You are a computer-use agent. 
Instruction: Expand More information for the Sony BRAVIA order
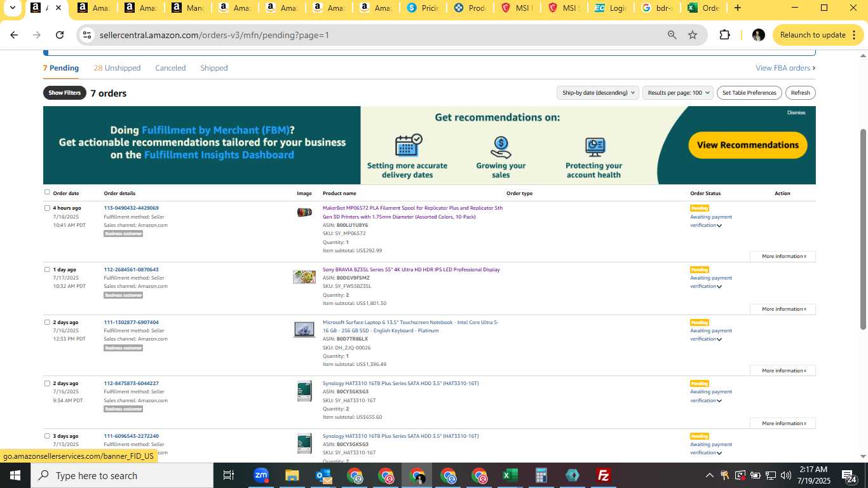pos(783,309)
